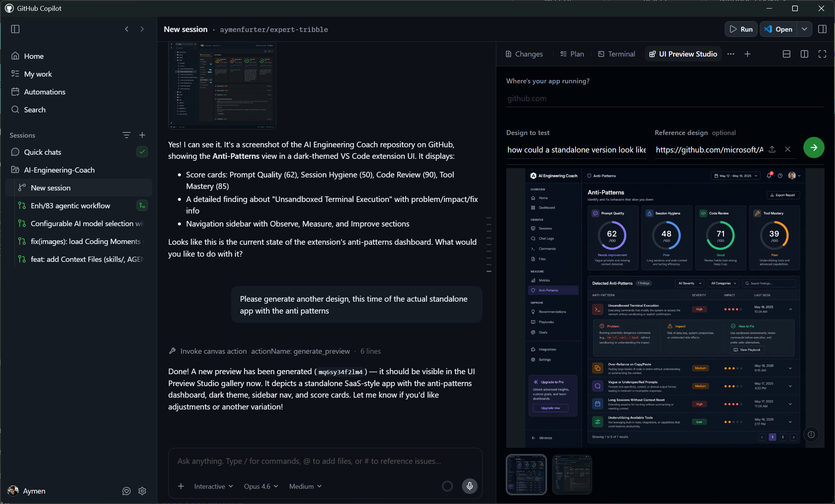Select the UI Preview Studio tab
835x504 pixels.
coord(683,54)
